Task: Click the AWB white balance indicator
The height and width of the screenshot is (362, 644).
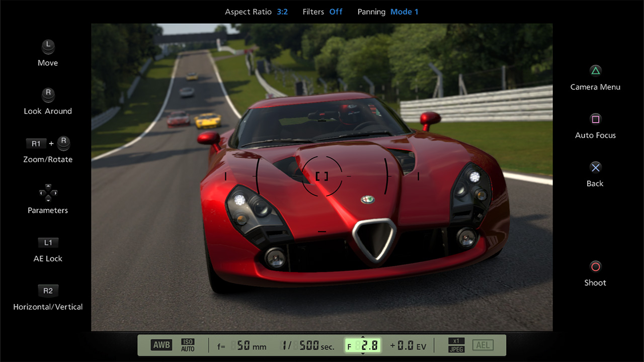Action: click(162, 345)
